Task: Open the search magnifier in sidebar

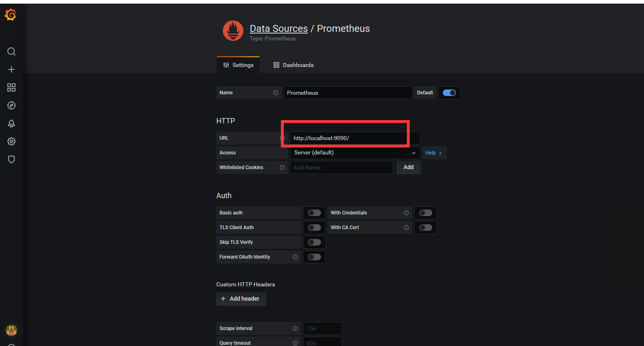Action: click(x=11, y=51)
